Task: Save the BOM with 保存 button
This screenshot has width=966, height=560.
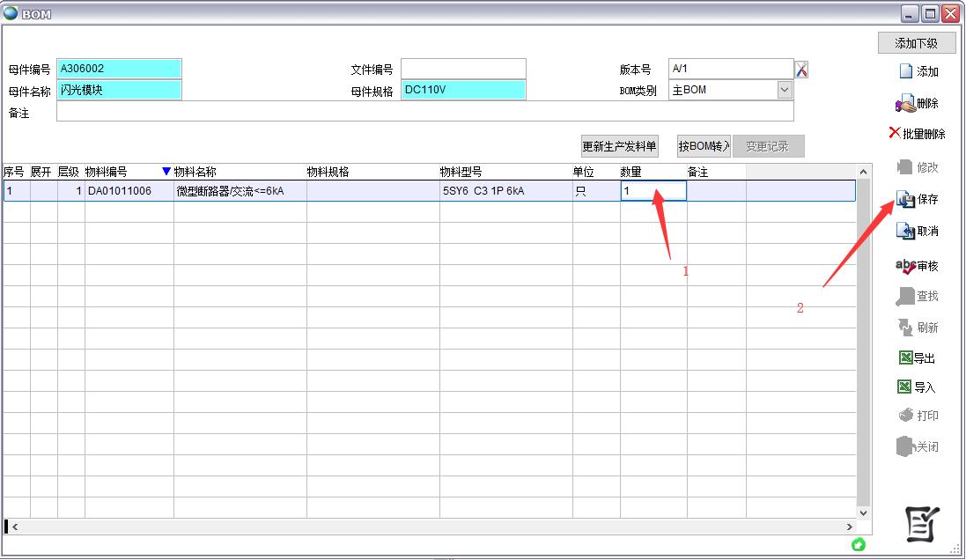Action: pyautogui.click(x=917, y=200)
